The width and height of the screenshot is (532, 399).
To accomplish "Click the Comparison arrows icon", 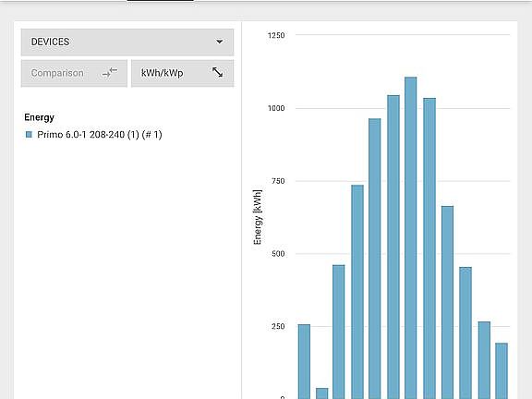I will (x=110, y=73).
